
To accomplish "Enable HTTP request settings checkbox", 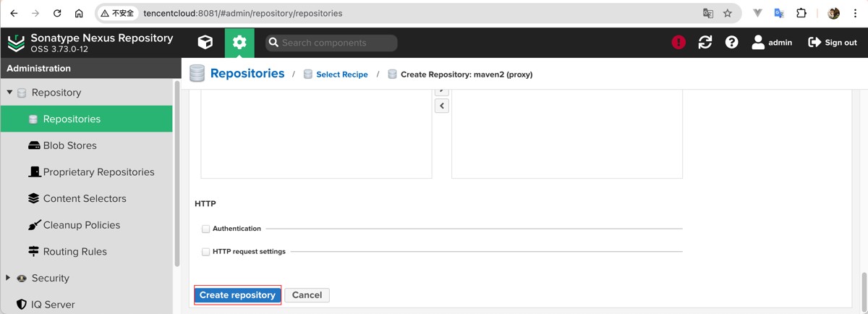I will (206, 252).
